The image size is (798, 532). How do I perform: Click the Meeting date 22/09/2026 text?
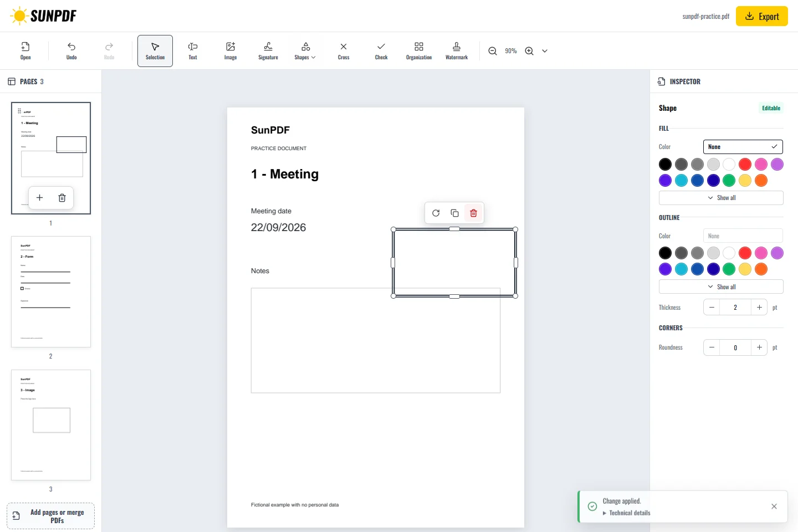(278, 228)
